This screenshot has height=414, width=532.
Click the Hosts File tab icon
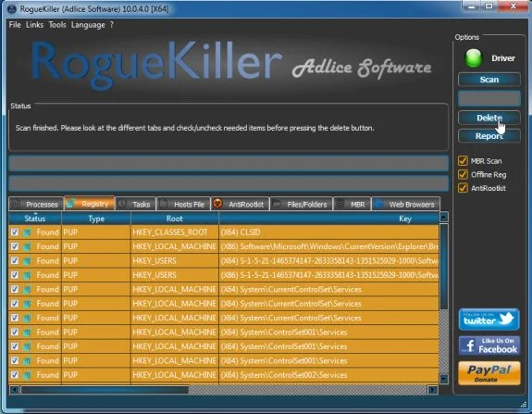[x=164, y=204]
